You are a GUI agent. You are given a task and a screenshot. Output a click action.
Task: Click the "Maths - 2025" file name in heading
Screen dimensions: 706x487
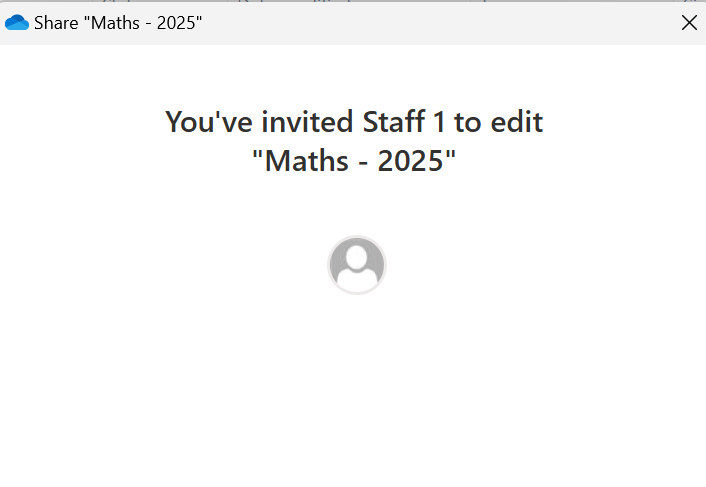tap(354, 160)
